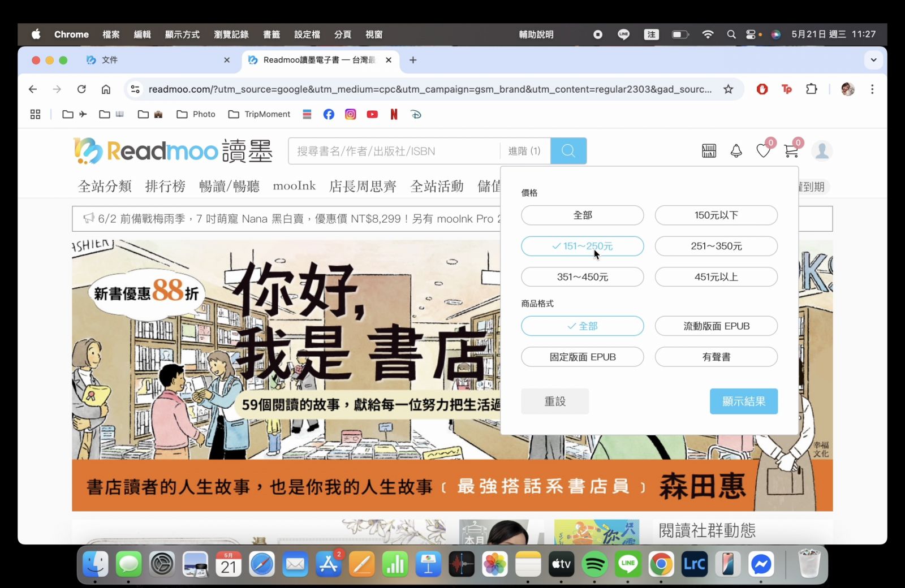The width and height of the screenshot is (905, 588).
Task: Click the 顯示結果 show results button
Action: [744, 401]
